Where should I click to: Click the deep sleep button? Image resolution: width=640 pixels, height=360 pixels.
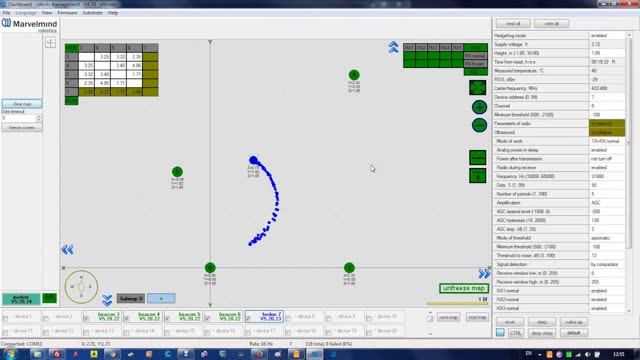click(542, 333)
